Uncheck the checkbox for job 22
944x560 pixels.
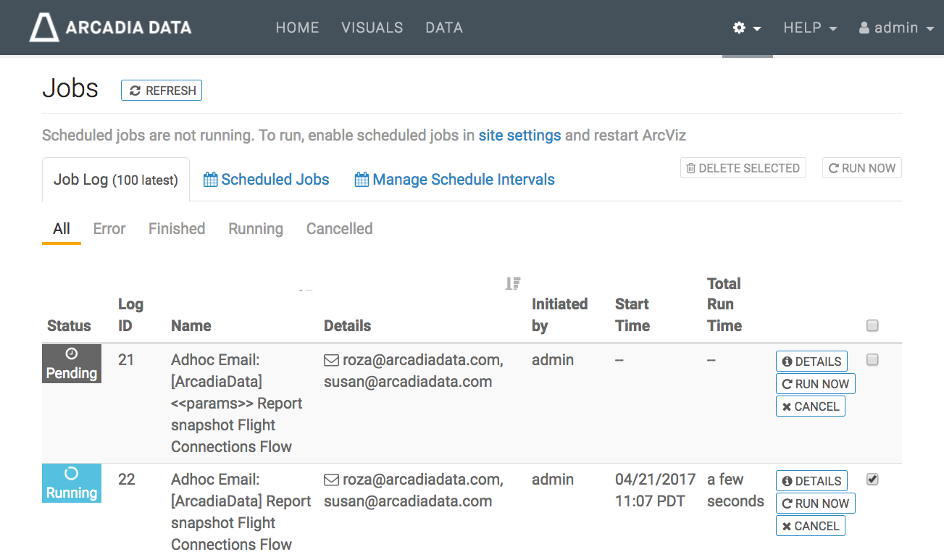tap(872, 479)
